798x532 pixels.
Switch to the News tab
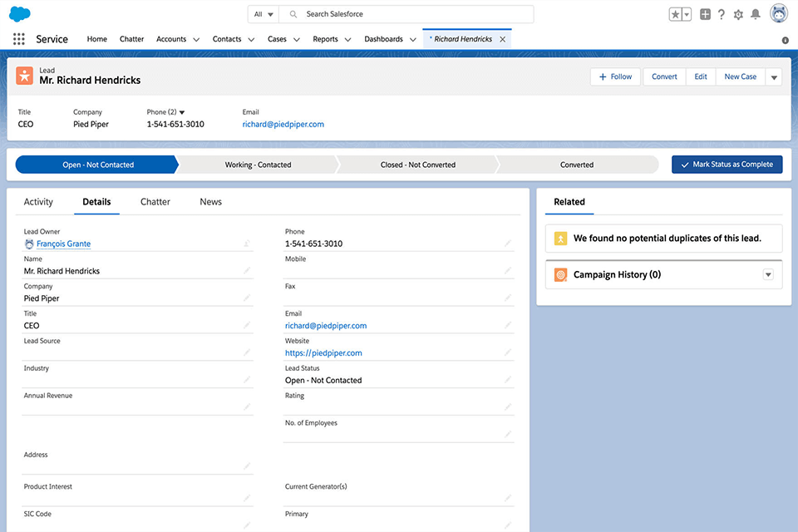click(210, 202)
